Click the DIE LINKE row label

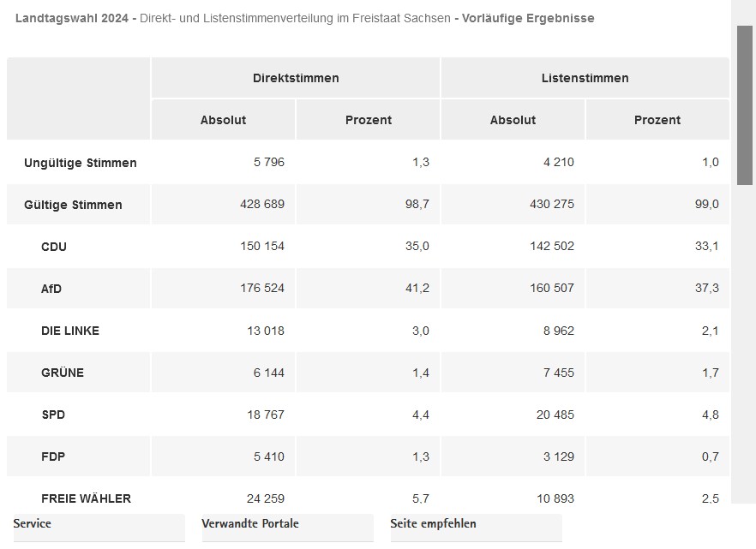pyautogui.click(x=70, y=331)
